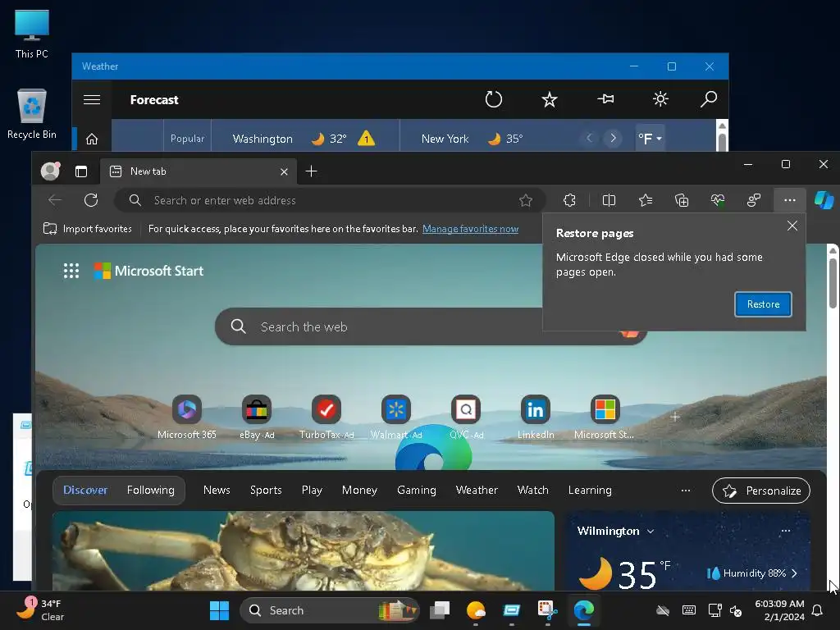Open the Favorites list icon
The image size is (840, 630).
(x=646, y=200)
